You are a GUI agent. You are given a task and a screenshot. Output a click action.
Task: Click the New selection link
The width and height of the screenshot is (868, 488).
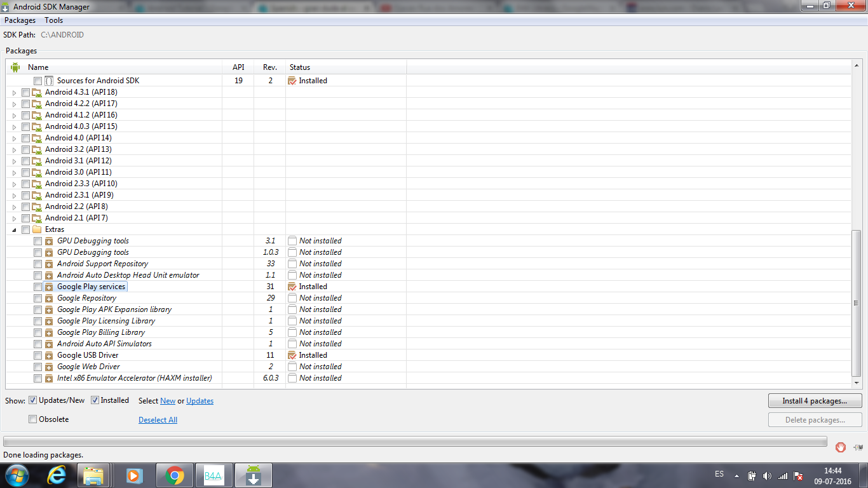click(168, 401)
